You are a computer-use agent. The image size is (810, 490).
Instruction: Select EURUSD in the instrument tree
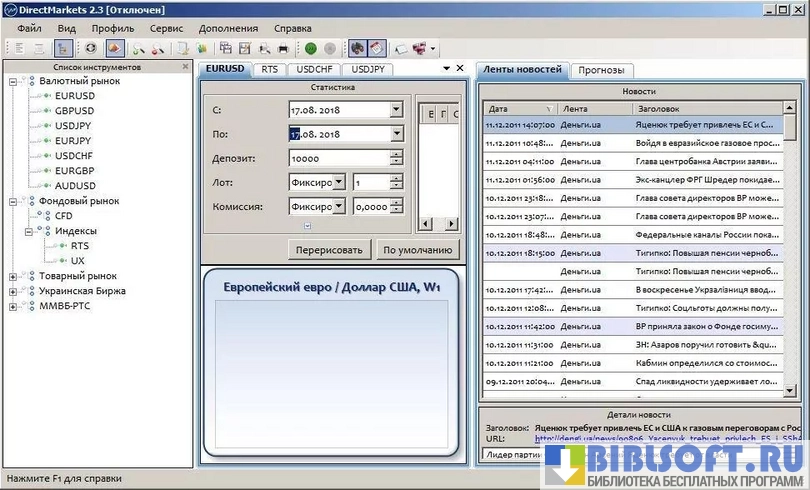tap(75, 95)
